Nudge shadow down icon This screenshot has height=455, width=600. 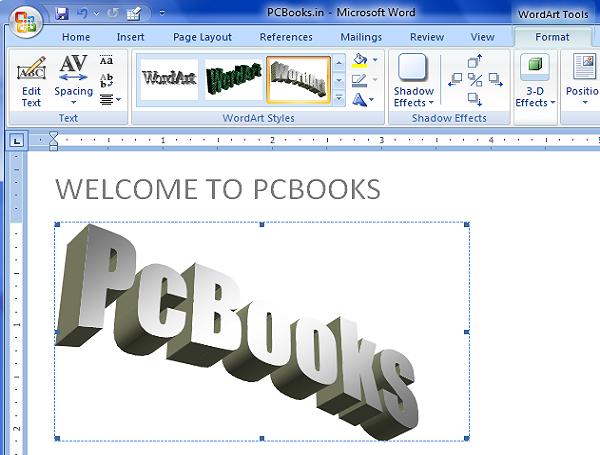[475, 99]
